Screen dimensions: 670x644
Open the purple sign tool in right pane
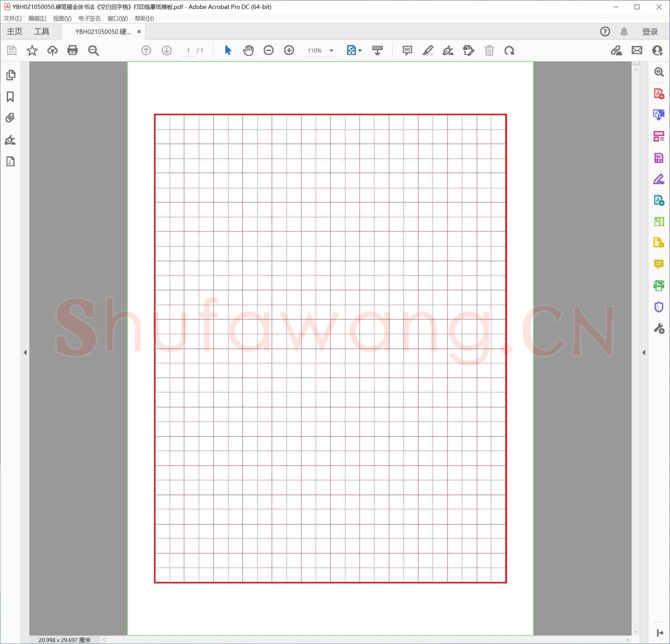(x=659, y=179)
